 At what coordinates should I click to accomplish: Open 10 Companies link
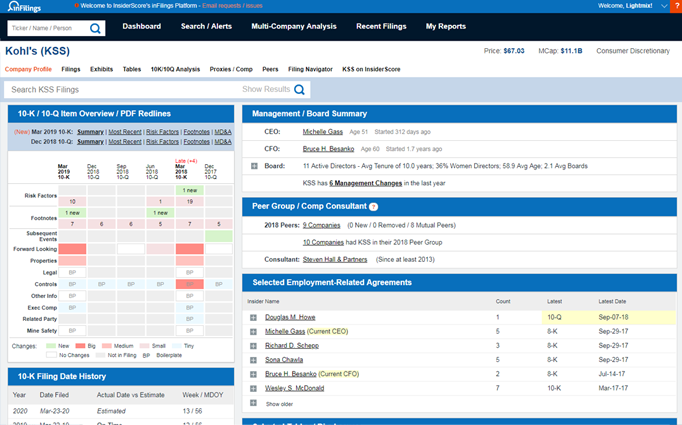click(x=323, y=242)
